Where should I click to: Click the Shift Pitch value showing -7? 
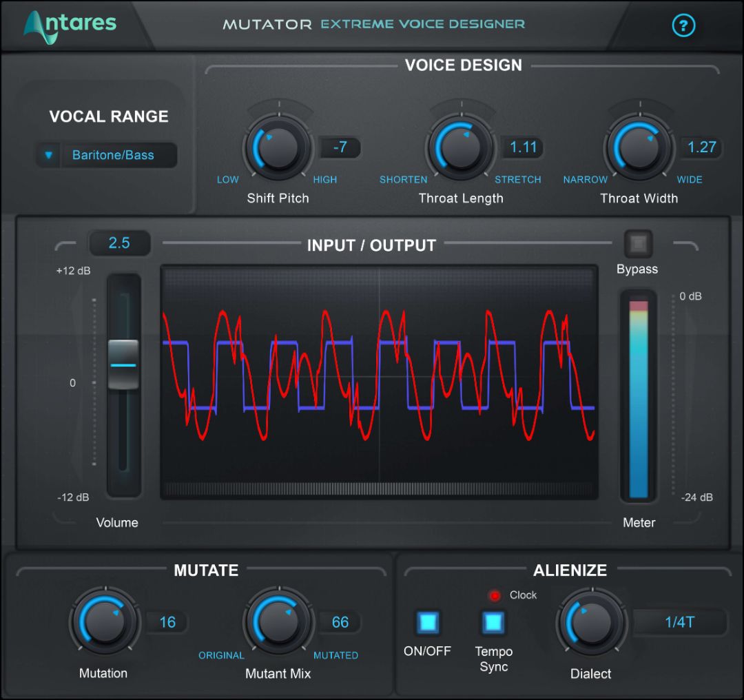[342, 147]
